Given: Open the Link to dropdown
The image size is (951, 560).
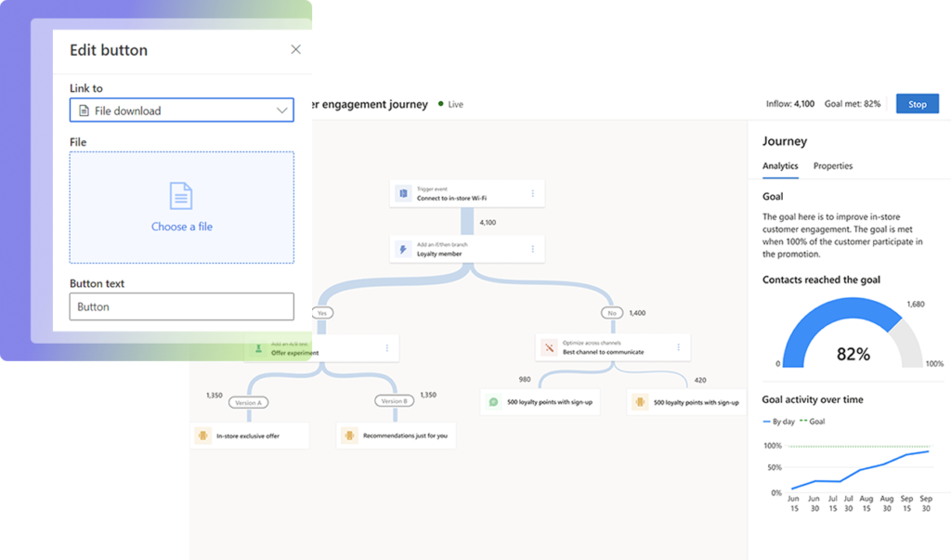Looking at the screenshot, I should (181, 111).
